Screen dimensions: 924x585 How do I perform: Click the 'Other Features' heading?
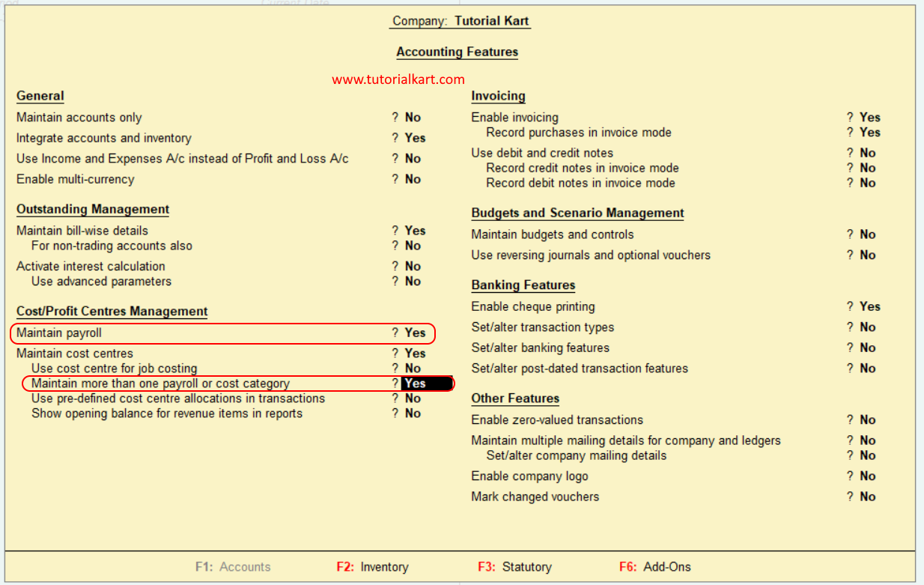click(515, 398)
